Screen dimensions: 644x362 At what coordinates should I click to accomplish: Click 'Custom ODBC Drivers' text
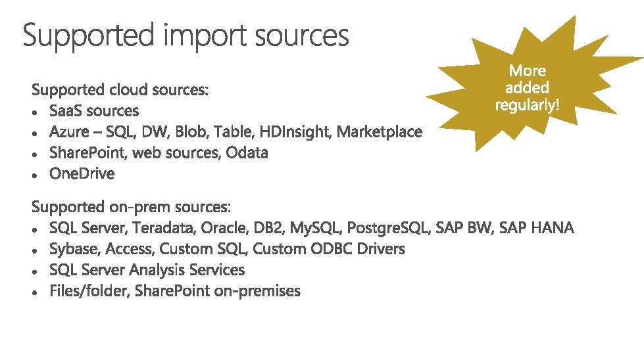tap(329, 249)
